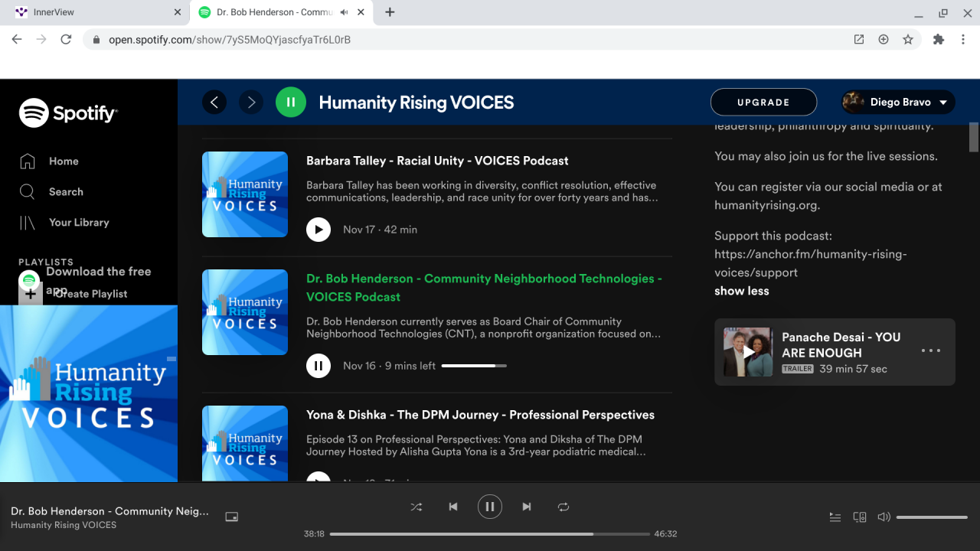This screenshot has height=551, width=980.
Task: Mute the tab via its audio icon
Action: 345,12
